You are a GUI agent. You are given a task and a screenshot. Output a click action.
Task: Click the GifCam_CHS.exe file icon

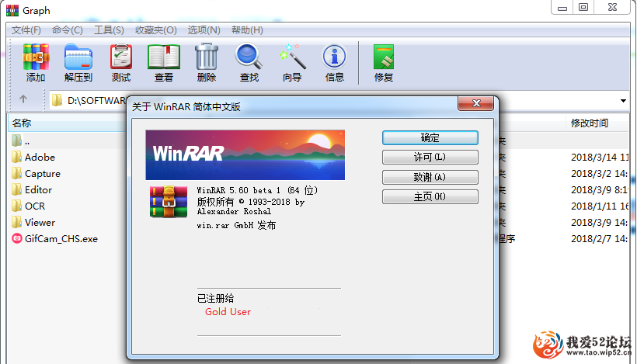coord(16,238)
